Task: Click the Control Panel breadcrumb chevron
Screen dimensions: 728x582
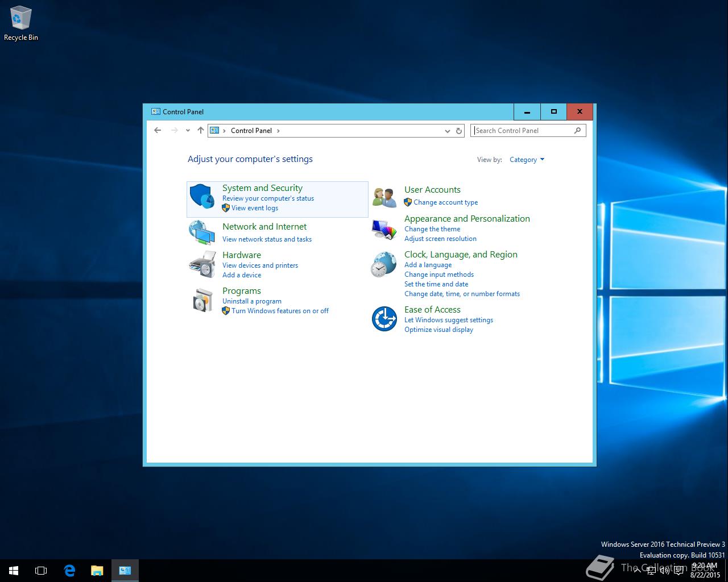Action: point(278,131)
